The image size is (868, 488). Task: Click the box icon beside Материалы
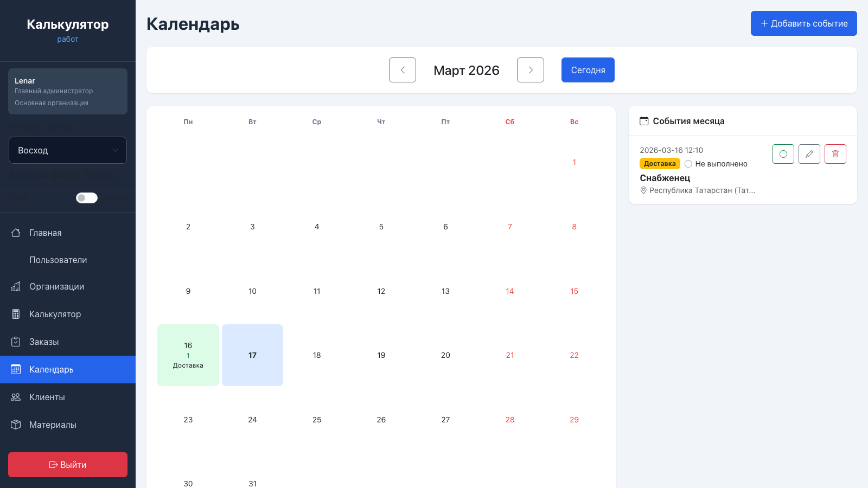(x=16, y=425)
